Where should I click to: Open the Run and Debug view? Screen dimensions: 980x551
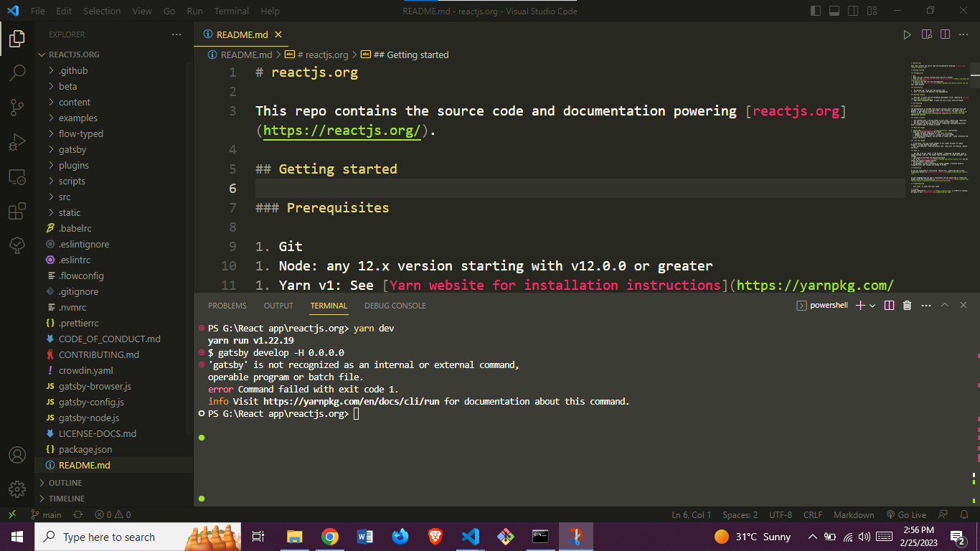click(x=17, y=142)
